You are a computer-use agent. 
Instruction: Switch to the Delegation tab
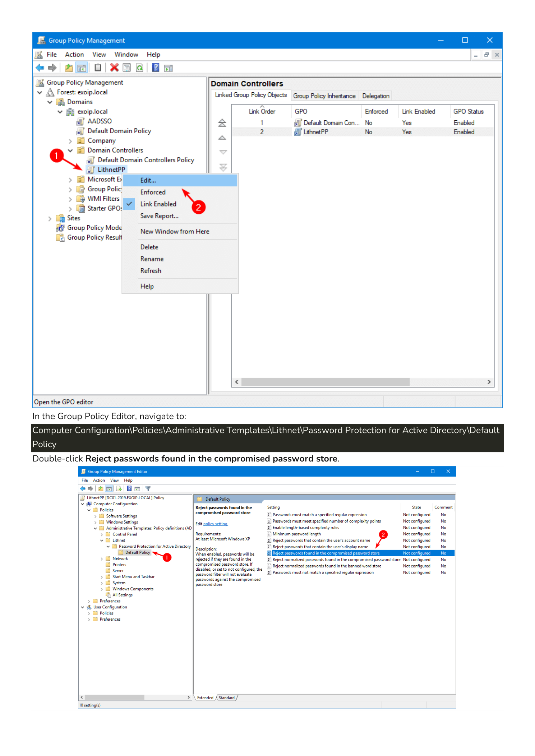click(x=375, y=96)
